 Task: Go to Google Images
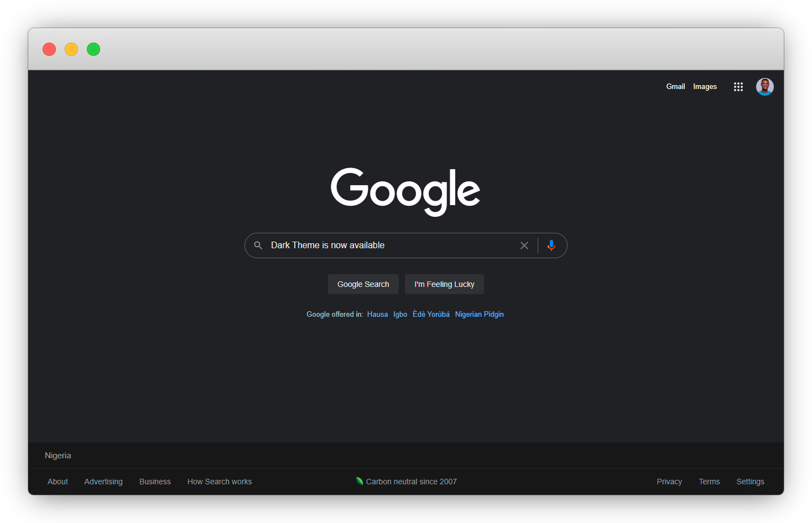705,87
